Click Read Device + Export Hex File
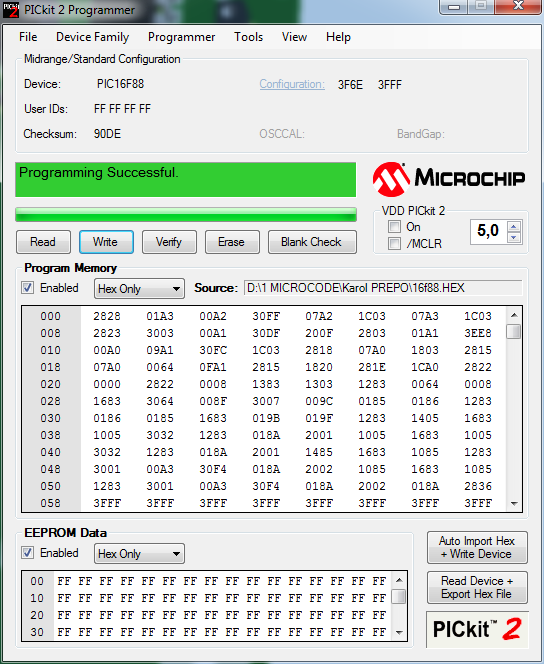 [477, 587]
